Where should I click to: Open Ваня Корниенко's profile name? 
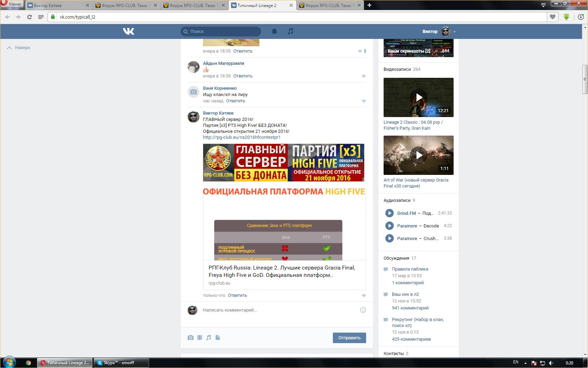(220, 88)
